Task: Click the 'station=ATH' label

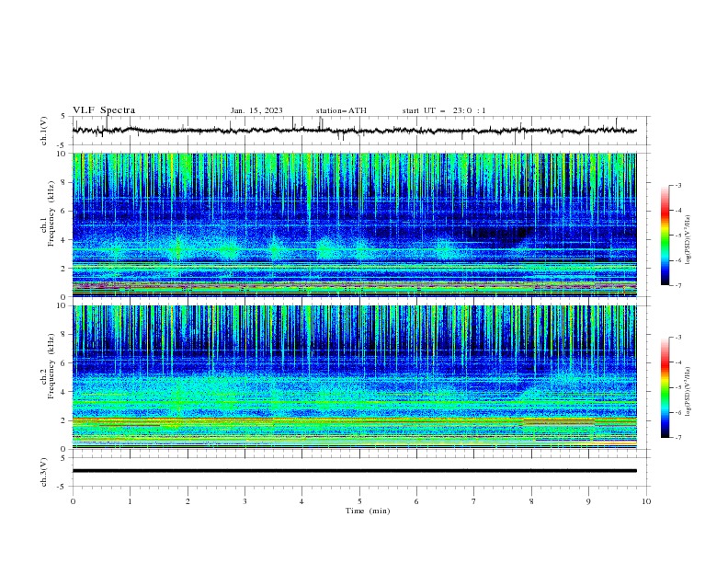Action: 341,110
